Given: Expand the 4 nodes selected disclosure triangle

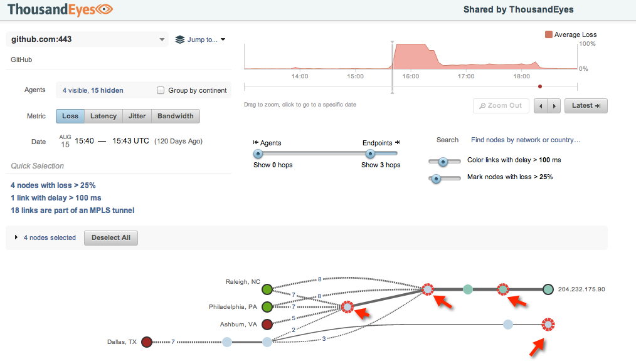Looking at the screenshot, I should [16, 238].
